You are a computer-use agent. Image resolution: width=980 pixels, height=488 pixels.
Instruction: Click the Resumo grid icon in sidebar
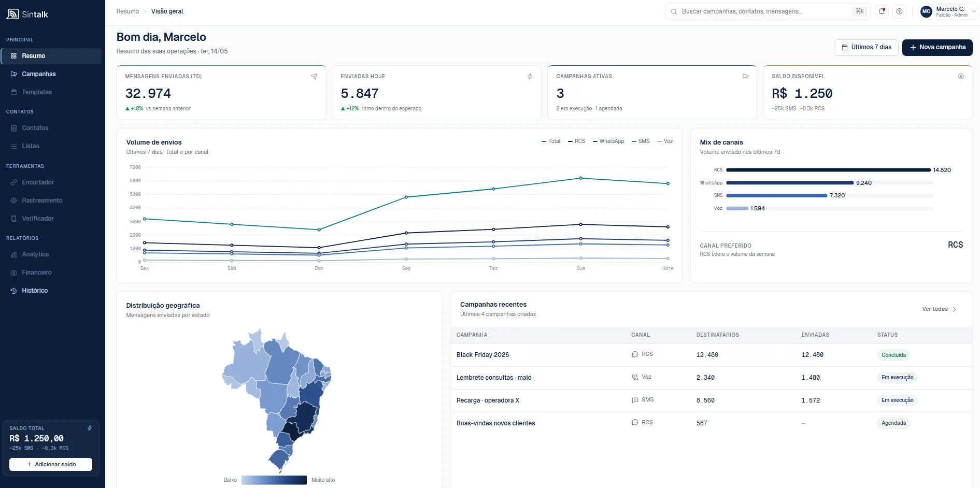13,56
